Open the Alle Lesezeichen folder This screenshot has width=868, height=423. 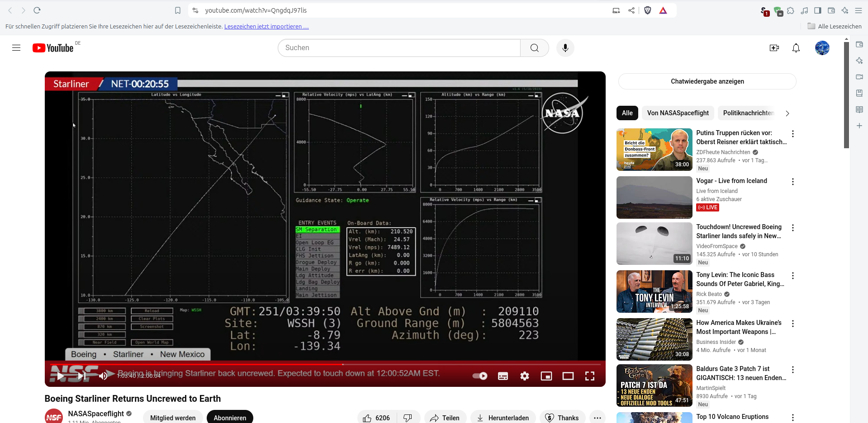835,26
